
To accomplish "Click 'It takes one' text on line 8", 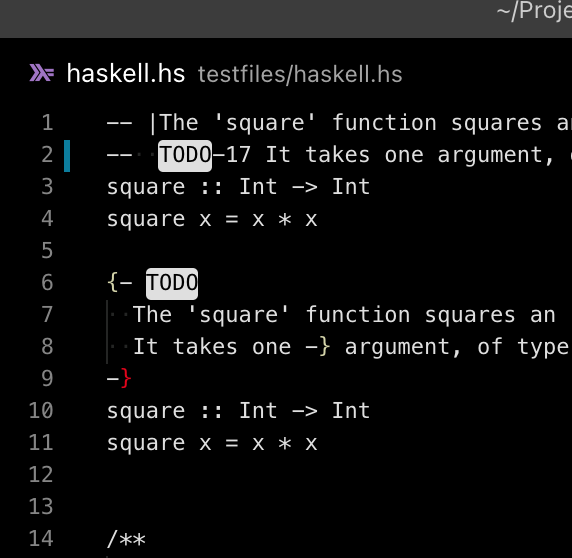I will pos(212,346).
